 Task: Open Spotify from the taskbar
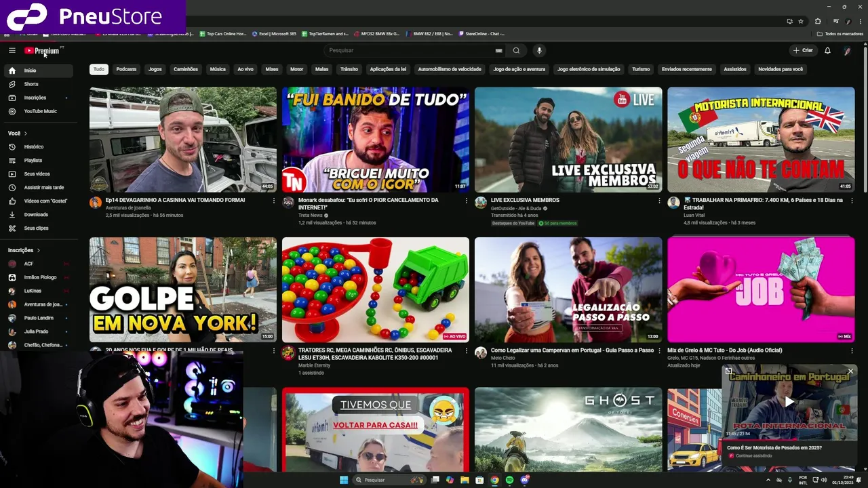pyautogui.click(x=509, y=480)
